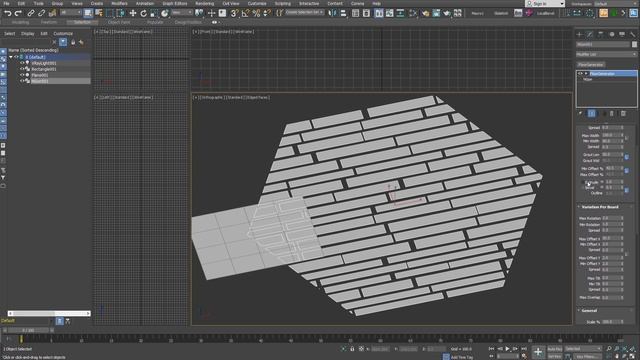Choose the Select and Move tool
This screenshot has width=640, height=360.
[133, 13]
